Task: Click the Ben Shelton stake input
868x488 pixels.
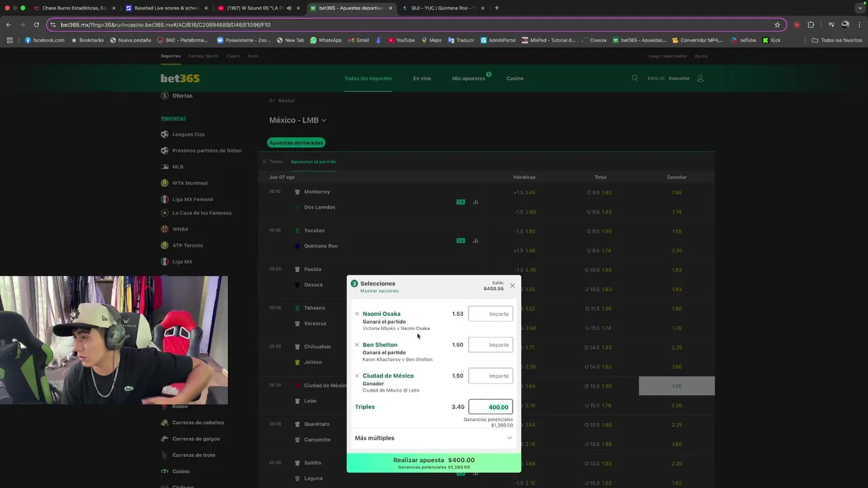Action: (x=490, y=345)
